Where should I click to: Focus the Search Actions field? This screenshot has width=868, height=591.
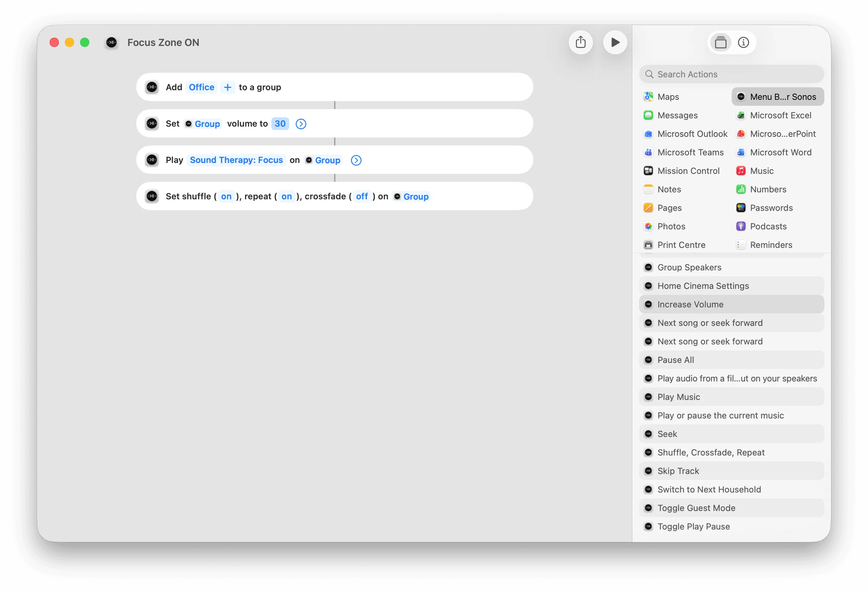point(731,74)
